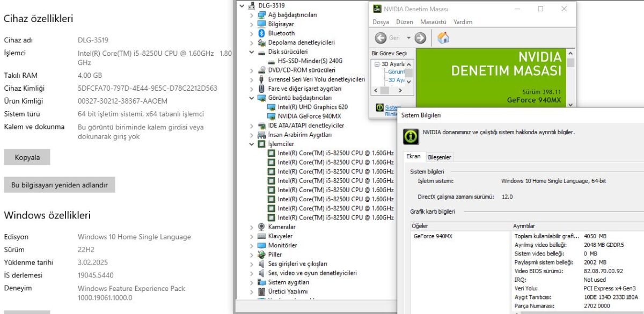Expand IDE ATA/ATAPI denetleyiciler node
This screenshot has width=644, height=314.
252,126
